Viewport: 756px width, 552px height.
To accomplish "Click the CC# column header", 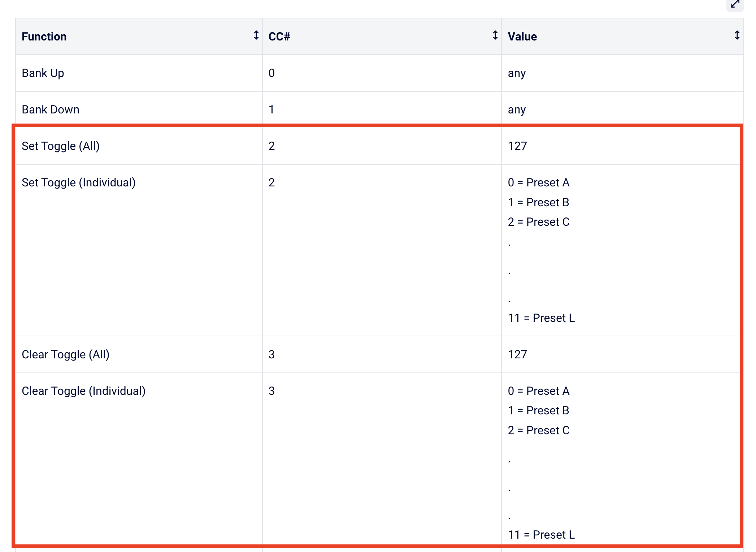I will tap(279, 36).
